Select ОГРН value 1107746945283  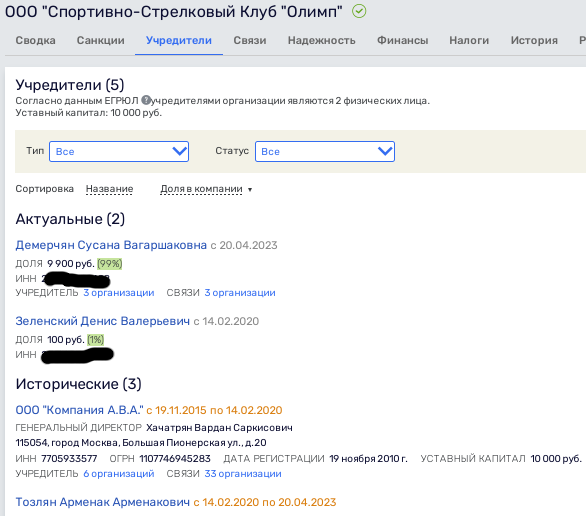[x=175, y=458]
